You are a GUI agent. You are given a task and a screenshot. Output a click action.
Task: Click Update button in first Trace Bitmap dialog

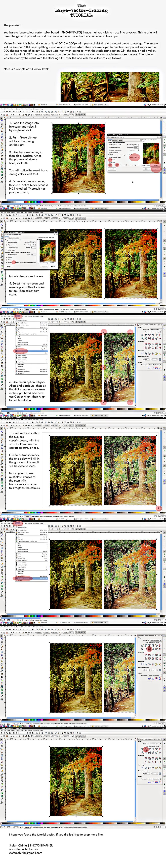[156, 165]
